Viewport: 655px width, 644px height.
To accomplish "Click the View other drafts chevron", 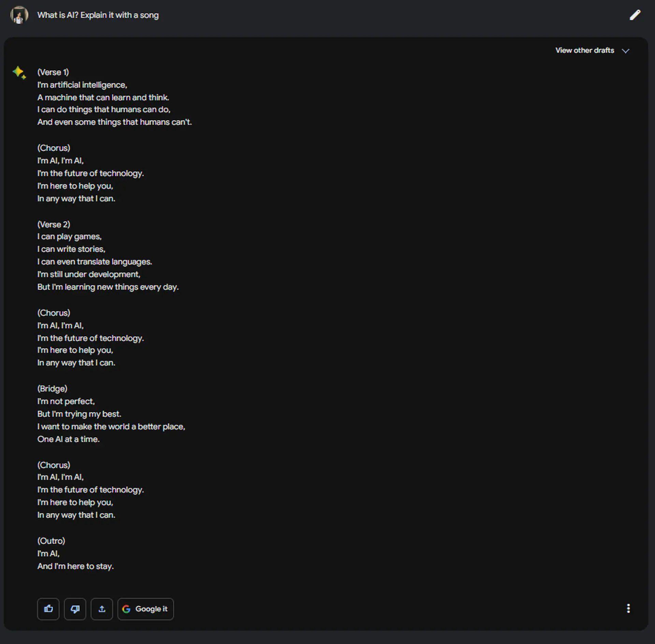I will (x=627, y=50).
